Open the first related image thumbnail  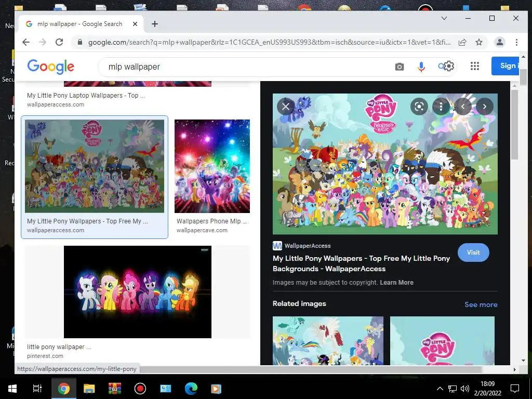(328, 341)
